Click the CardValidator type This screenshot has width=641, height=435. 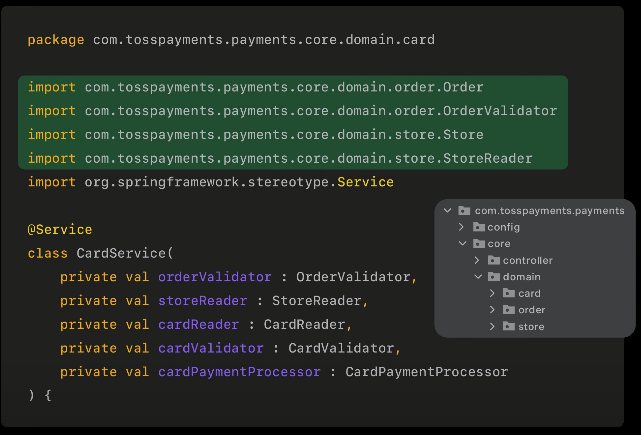click(341, 348)
